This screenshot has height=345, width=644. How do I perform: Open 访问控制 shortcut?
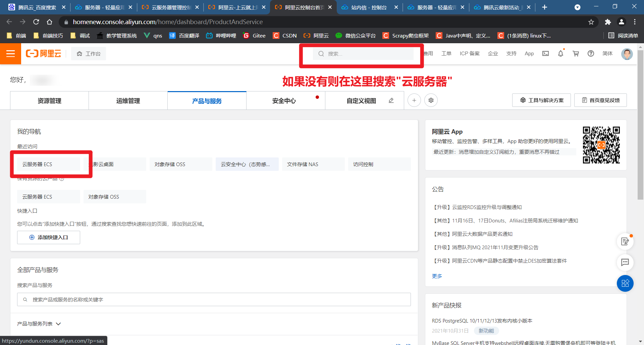click(x=379, y=164)
